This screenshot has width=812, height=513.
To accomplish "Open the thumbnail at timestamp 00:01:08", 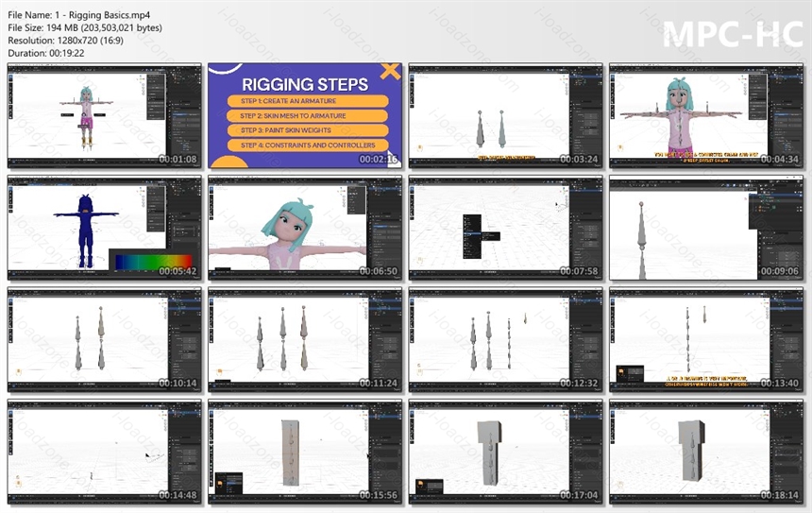I will (x=105, y=116).
